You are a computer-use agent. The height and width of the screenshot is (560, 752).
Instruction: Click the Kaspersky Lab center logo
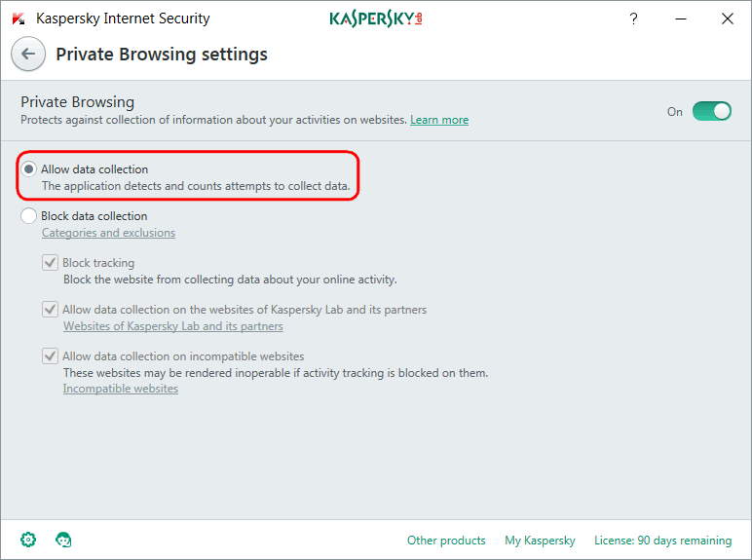[376, 19]
